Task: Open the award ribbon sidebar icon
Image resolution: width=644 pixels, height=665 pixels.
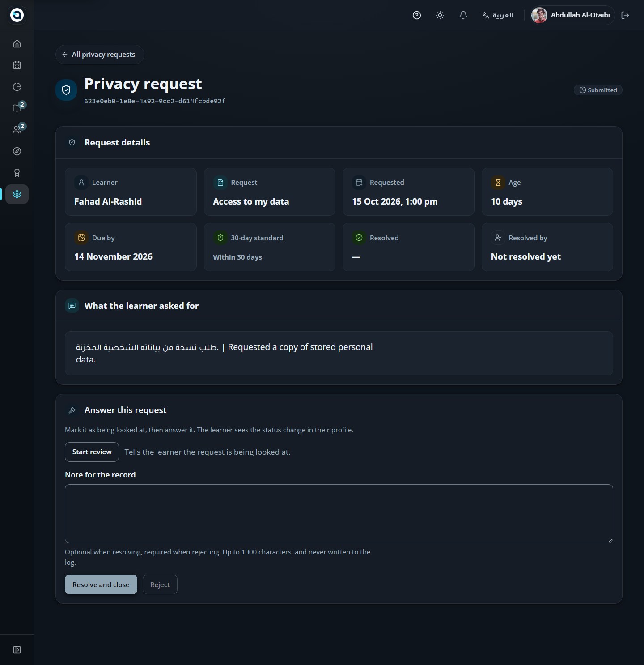Action: [x=17, y=173]
